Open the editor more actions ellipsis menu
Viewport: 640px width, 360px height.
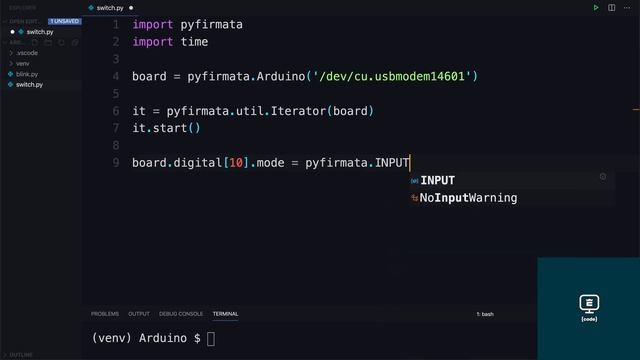point(627,8)
